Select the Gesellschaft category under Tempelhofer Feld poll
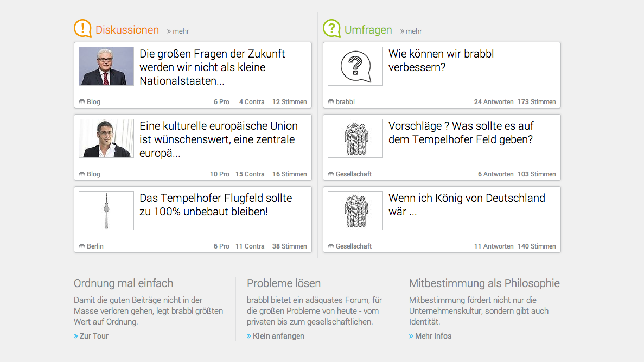This screenshot has height=362, width=644. click(354, 174)
